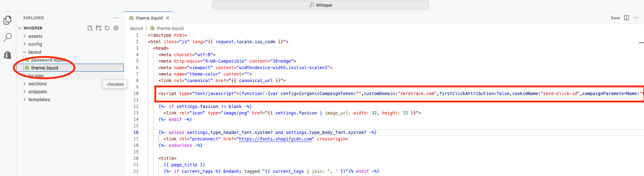644x176 pixels.
Task: Collapse all folders in Explorer
Action: 115,28
